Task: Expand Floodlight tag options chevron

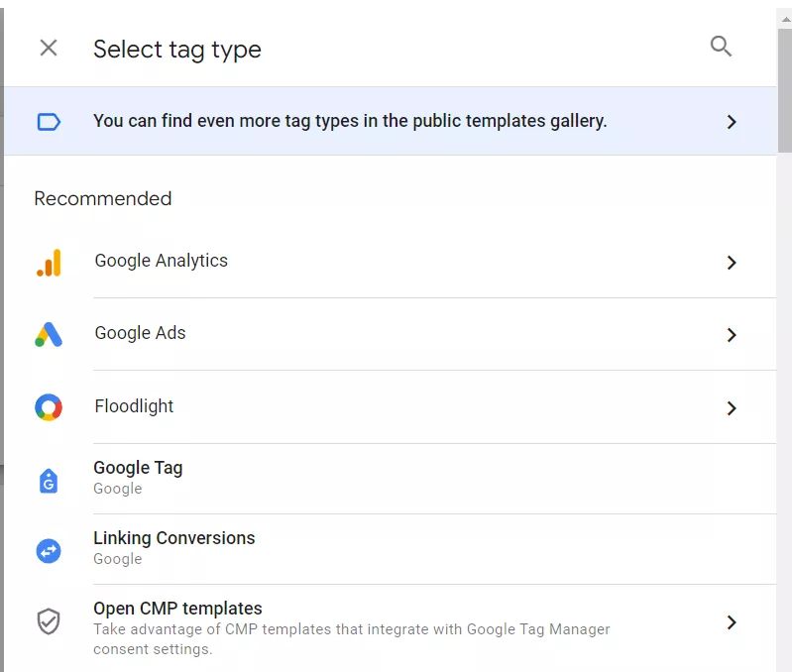Action: tap(732, 408)
